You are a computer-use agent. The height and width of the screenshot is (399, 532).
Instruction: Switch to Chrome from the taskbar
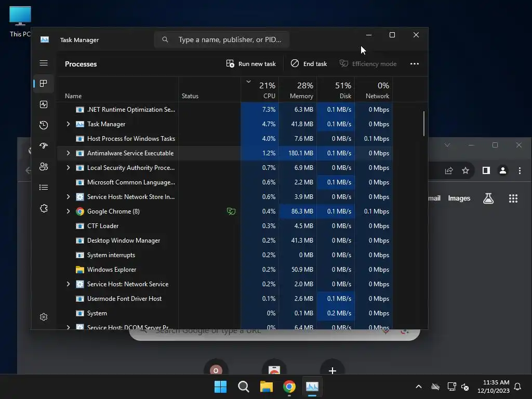click(289, 387)
